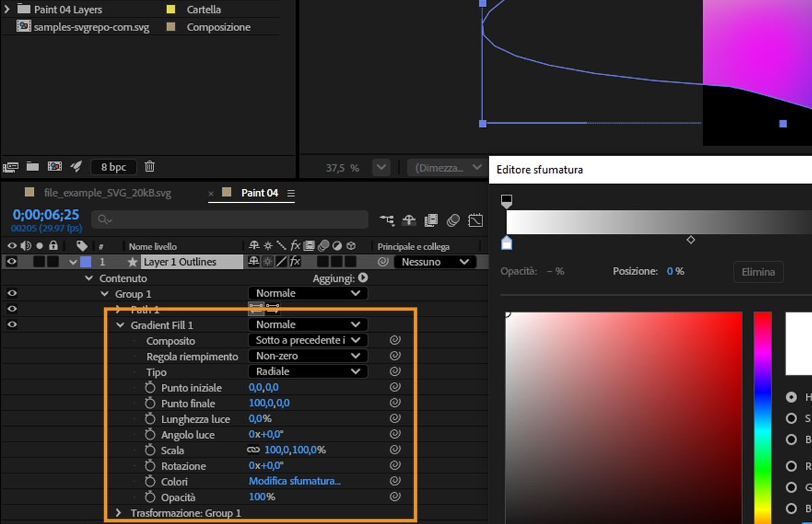Viewport: 812px width, 524px height.
Task: Switch to file_example_SVG_20kB.svg tab
Action: 107,193
